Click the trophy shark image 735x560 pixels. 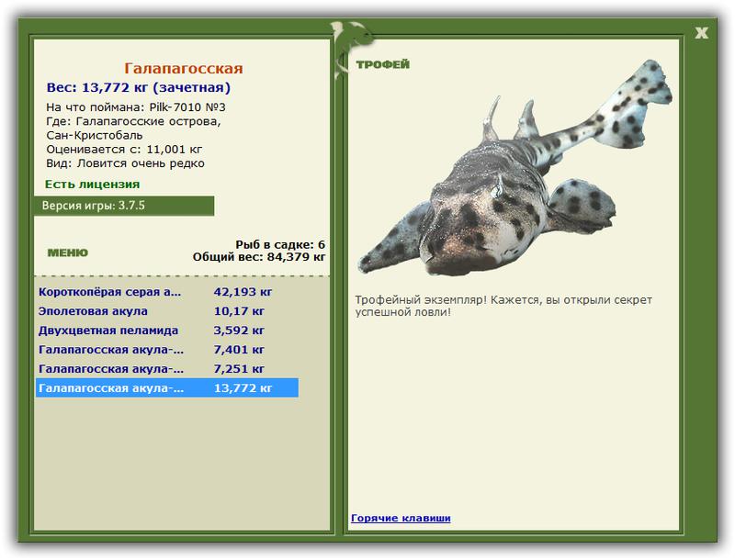coord(514,169)
